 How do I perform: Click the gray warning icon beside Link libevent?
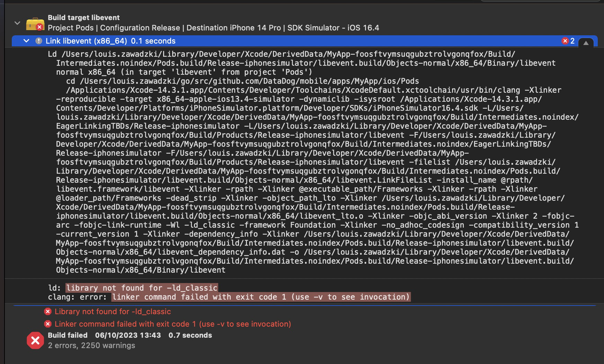coord(38,41)
